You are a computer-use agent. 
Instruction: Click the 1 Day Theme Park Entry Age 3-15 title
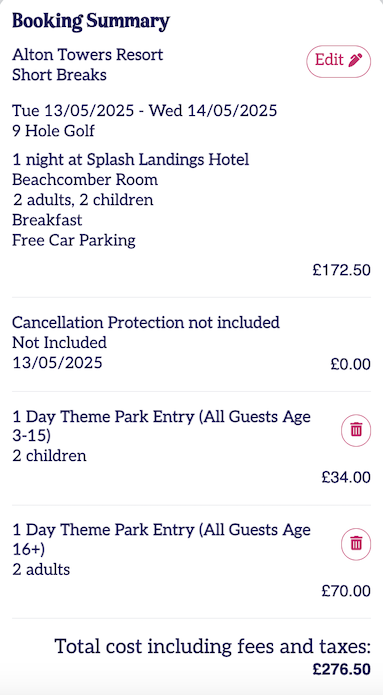pos(161,426)
